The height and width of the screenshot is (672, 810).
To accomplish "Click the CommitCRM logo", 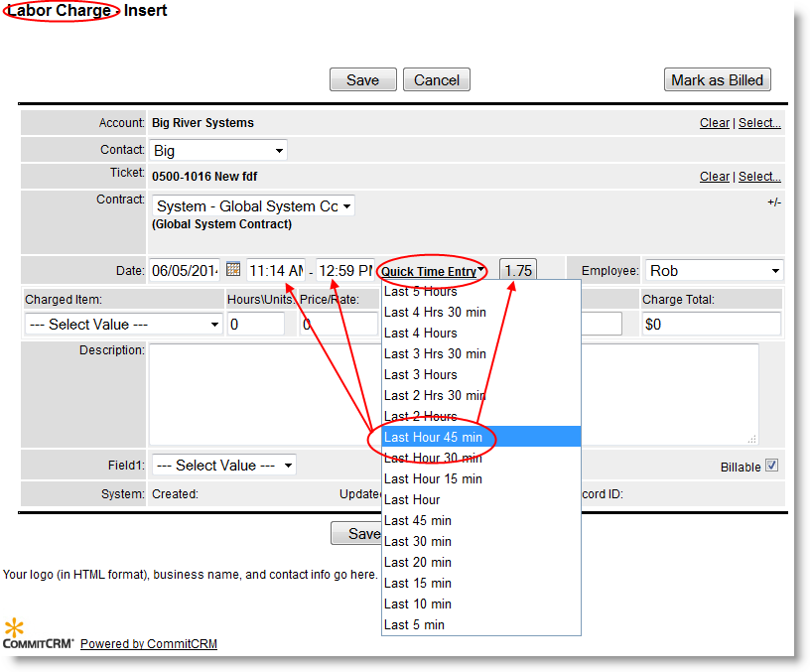I will [x=39, y=635].
